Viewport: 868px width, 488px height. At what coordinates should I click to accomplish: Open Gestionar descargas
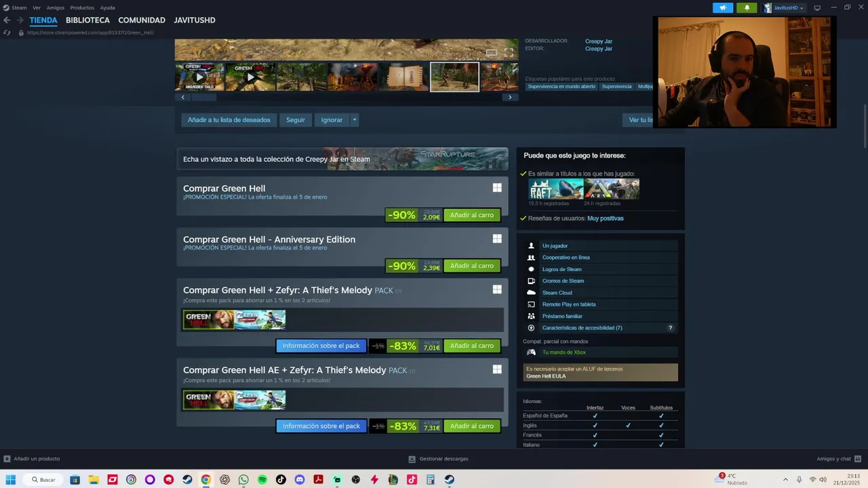(438, 459)
